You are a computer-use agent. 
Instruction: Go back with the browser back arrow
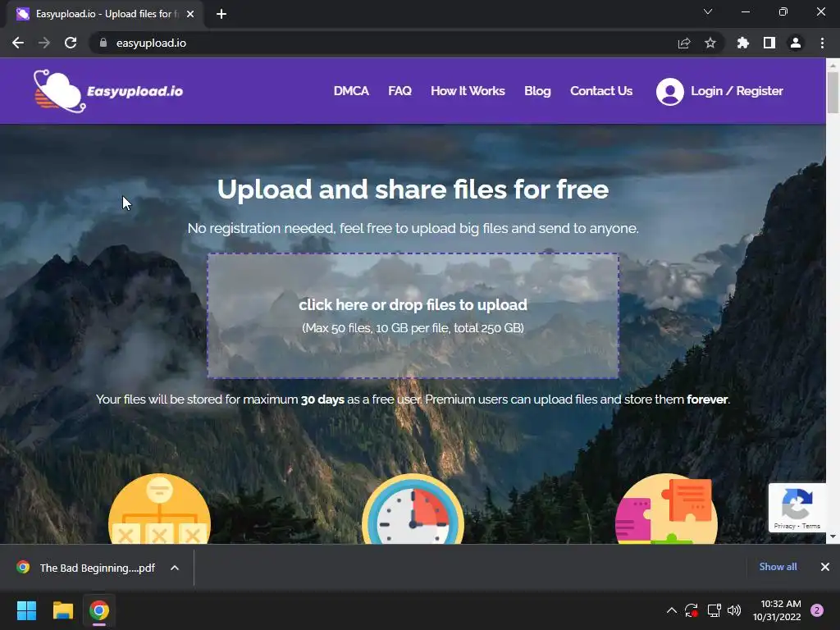18,43
